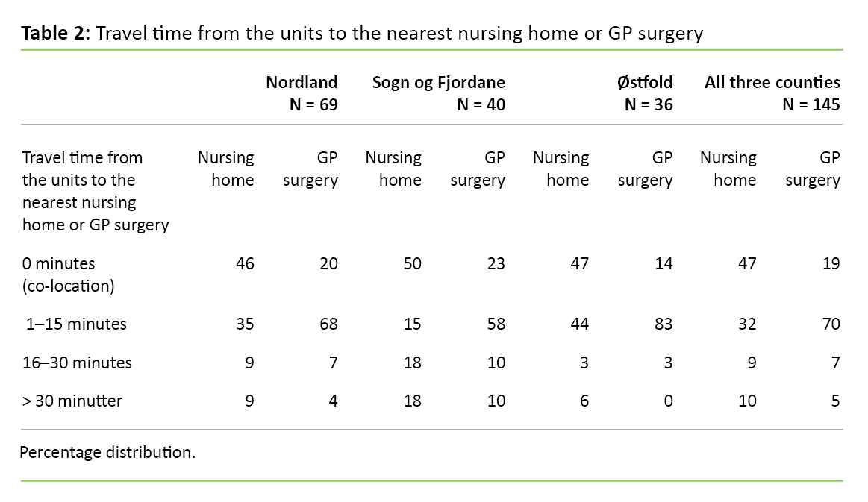
Task: Click the "1–15 minutes" row label
Action: point(76,324)
